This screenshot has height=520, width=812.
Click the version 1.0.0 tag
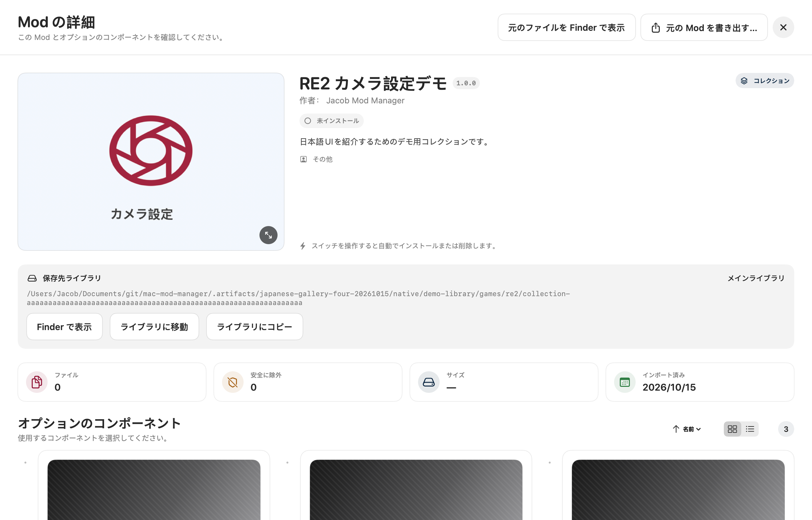pos(466,83)
